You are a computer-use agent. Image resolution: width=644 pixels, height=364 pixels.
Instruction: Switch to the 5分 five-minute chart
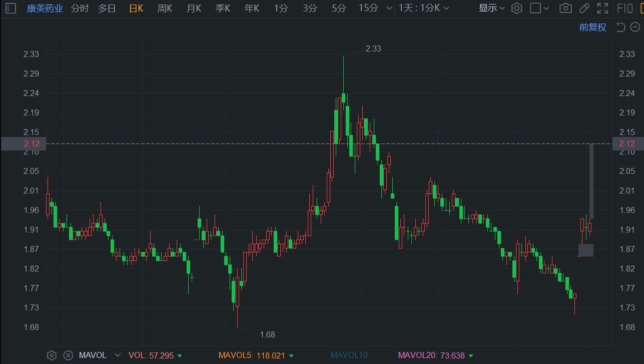(339, 8)
